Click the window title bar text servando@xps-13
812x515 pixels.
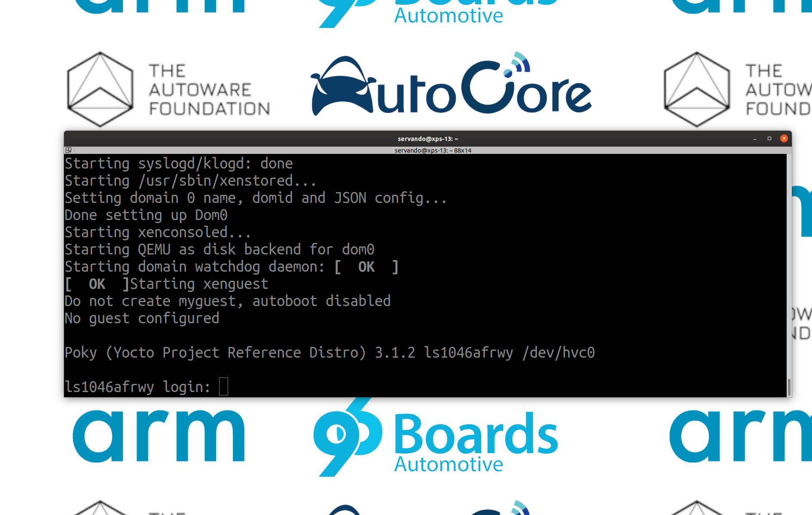(427, 139)
